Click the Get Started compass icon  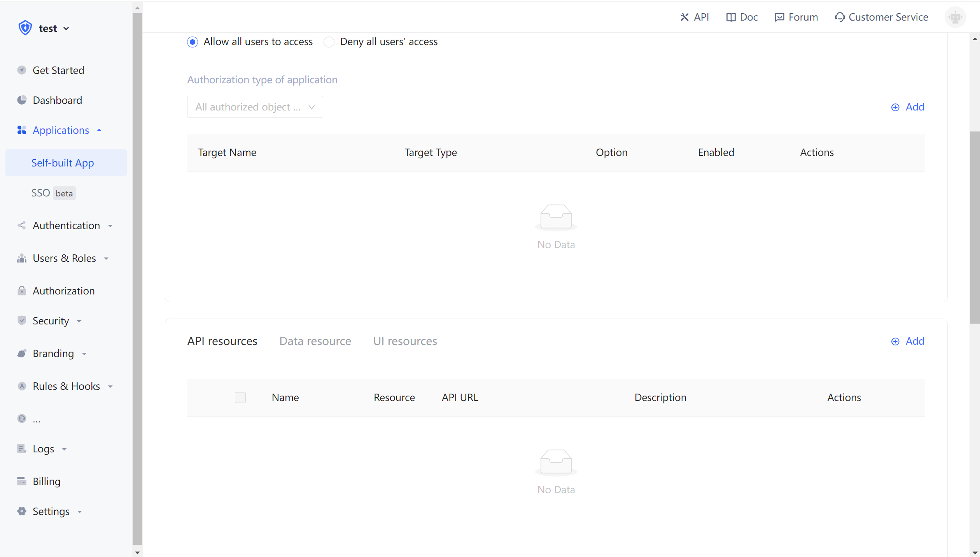(22, 70)
